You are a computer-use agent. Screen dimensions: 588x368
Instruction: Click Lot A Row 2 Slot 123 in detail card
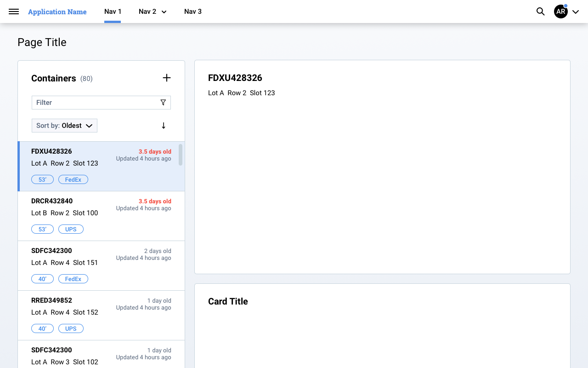[x=242, y=93]
